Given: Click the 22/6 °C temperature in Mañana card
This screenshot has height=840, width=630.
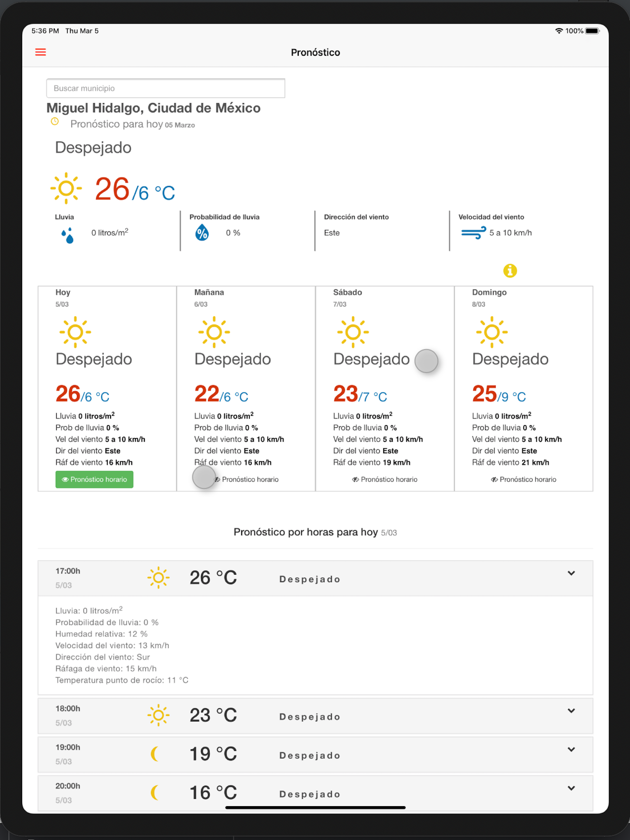Looking at the screenshot, I should point(221,394).
